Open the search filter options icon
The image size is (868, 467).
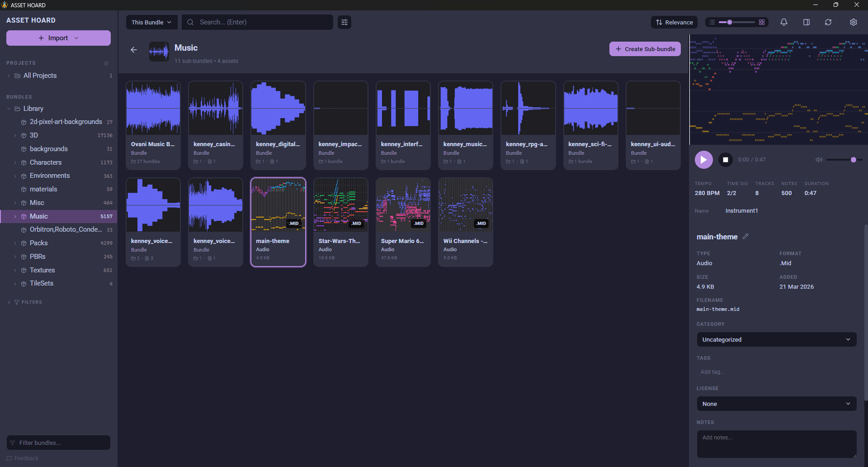coord(344,22)
